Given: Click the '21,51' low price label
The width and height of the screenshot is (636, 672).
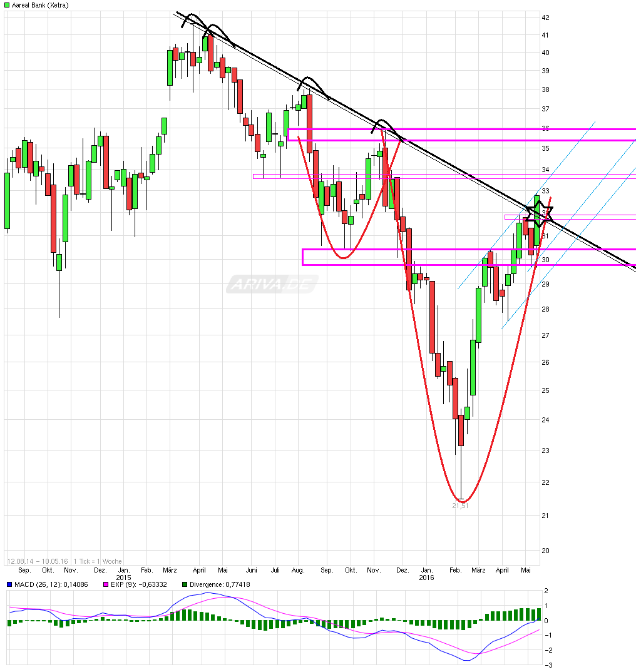Looking at the screenshot, I should point(460,506).
